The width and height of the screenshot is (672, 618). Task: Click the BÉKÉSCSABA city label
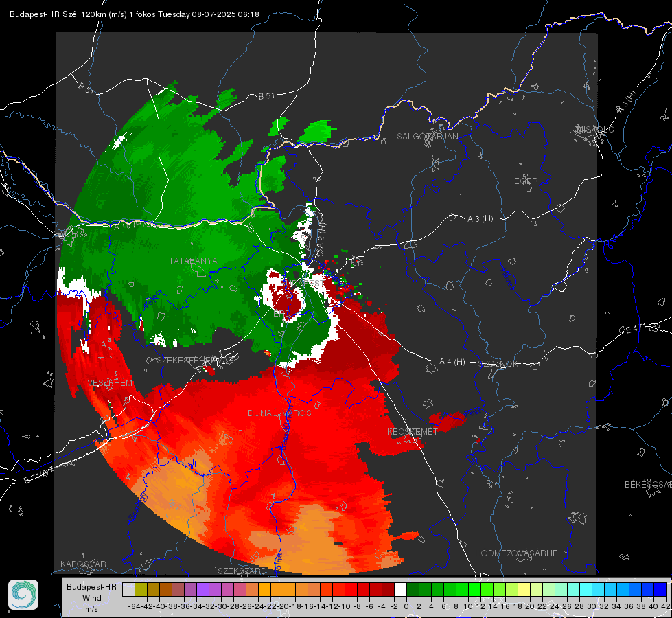[x=648, y=484]
